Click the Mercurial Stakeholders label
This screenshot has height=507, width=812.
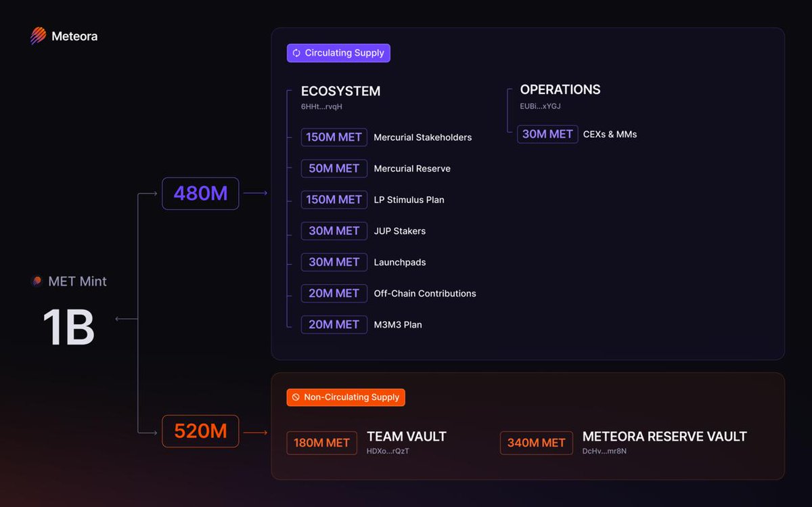[x=423, y=137]
